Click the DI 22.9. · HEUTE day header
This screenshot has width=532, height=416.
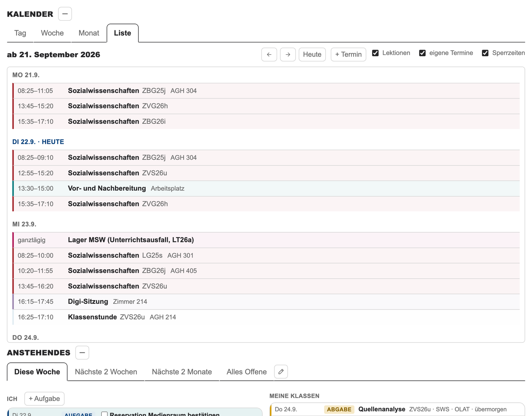38,142
